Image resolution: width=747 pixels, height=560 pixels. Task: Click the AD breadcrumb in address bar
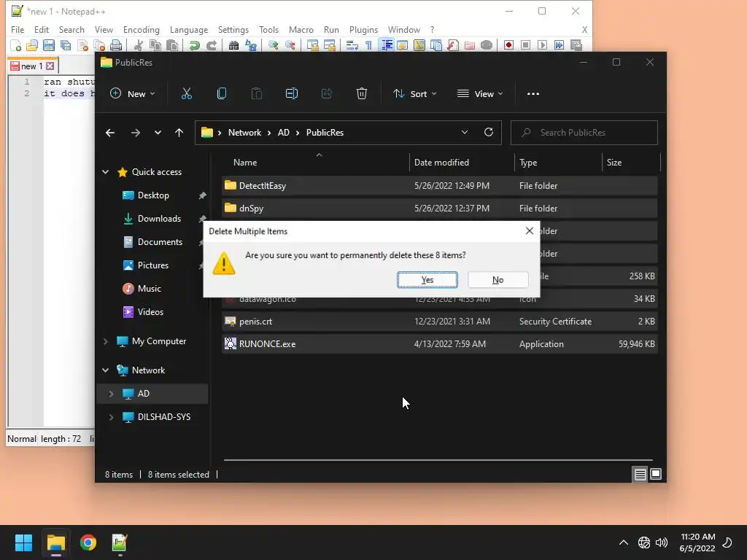pos(284,133)
